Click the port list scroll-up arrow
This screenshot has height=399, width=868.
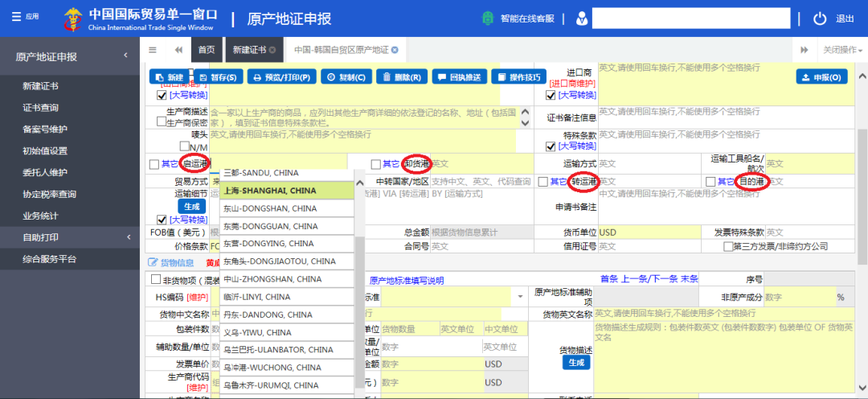point(359,183)
